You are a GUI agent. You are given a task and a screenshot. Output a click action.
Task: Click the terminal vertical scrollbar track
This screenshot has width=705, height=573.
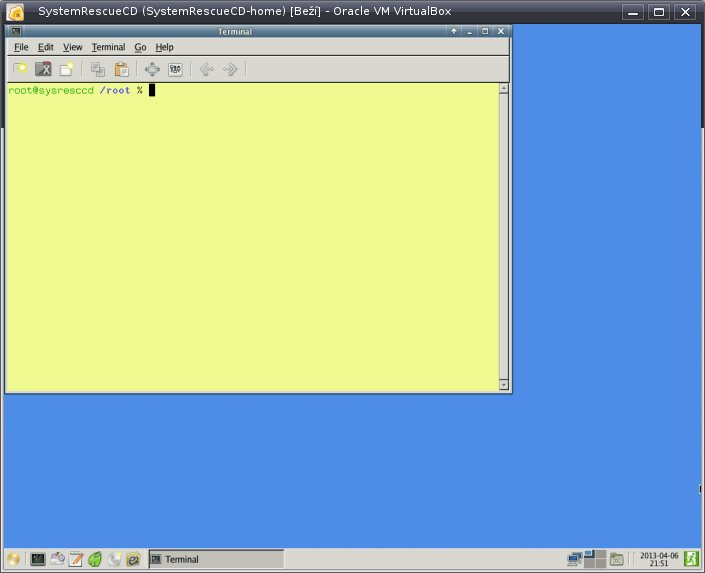(x=504, y=236)
